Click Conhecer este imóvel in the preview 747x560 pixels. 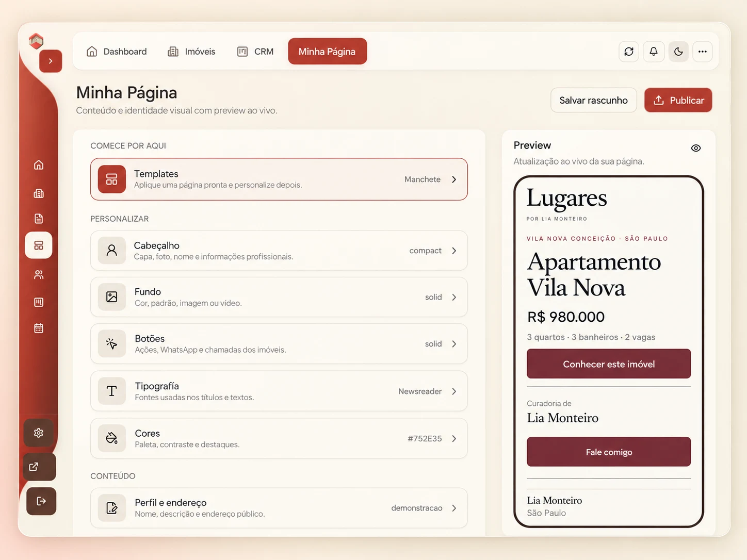(x=609, y=364)
